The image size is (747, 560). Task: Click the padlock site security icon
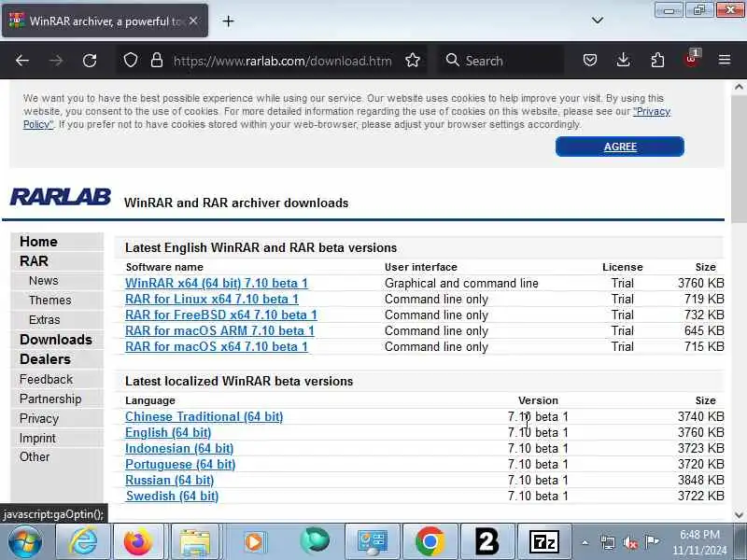[157, 61]
